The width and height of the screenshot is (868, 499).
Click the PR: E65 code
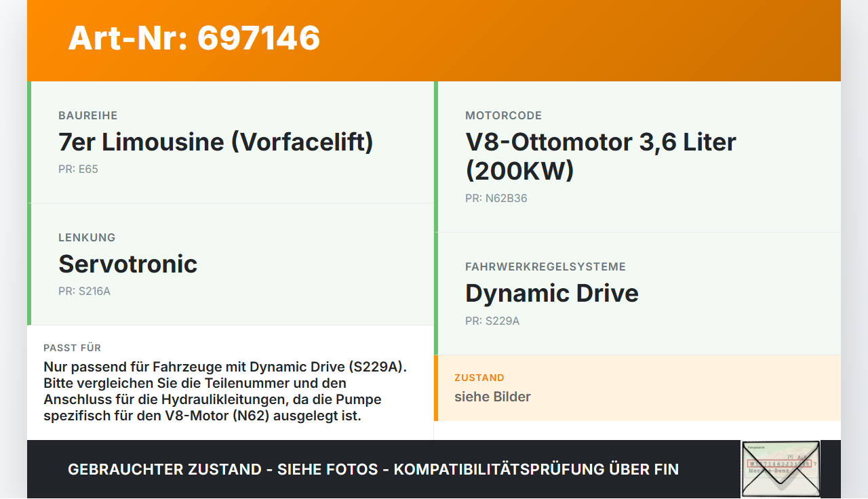click(x=78, y=169)
